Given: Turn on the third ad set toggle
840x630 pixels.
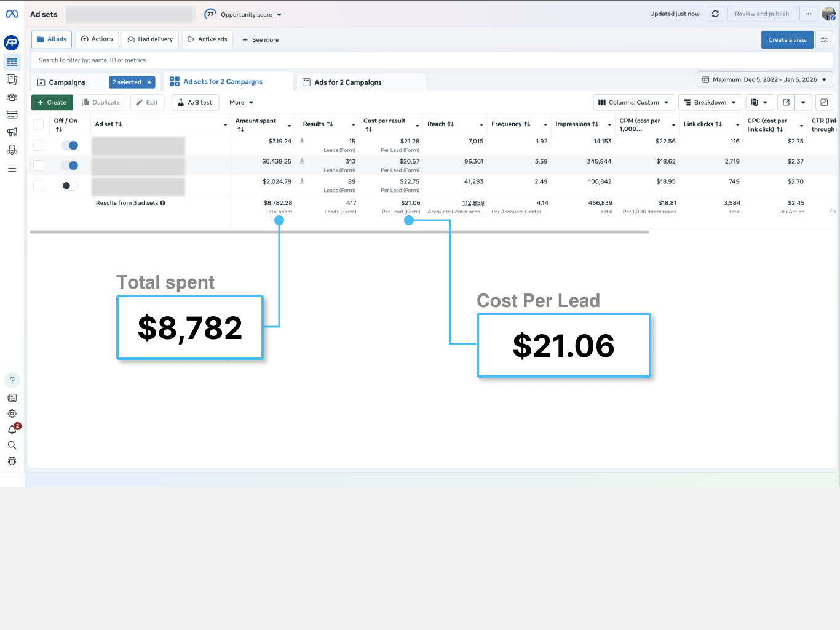Looking at the screenshot, I should [70, 186].
